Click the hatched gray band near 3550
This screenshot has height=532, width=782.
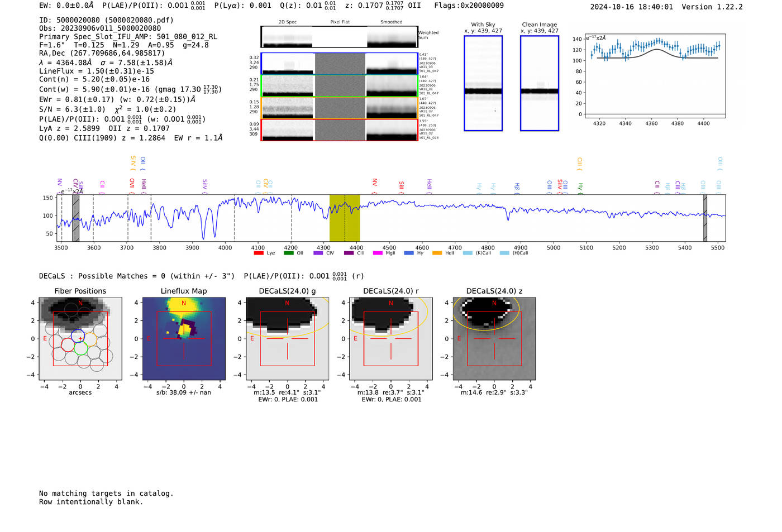click(75, 218)
